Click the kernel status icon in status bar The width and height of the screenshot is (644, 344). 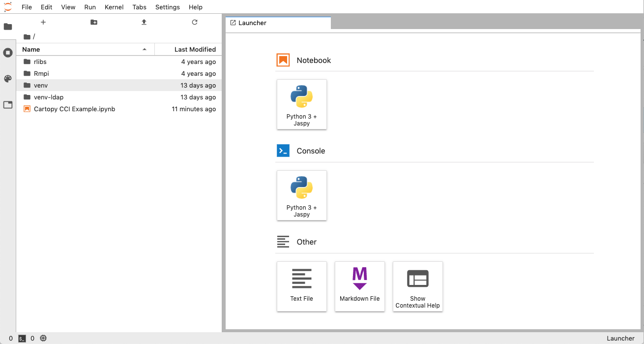43,338
